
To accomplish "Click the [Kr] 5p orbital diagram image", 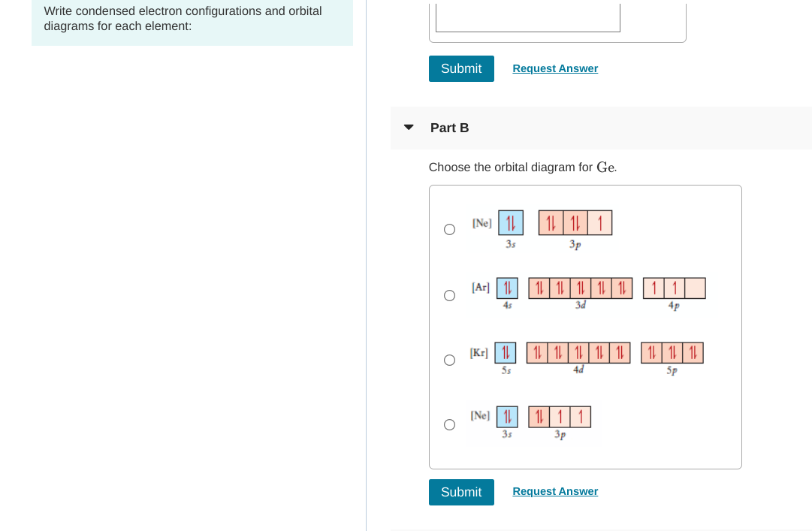I will [672, 353].
